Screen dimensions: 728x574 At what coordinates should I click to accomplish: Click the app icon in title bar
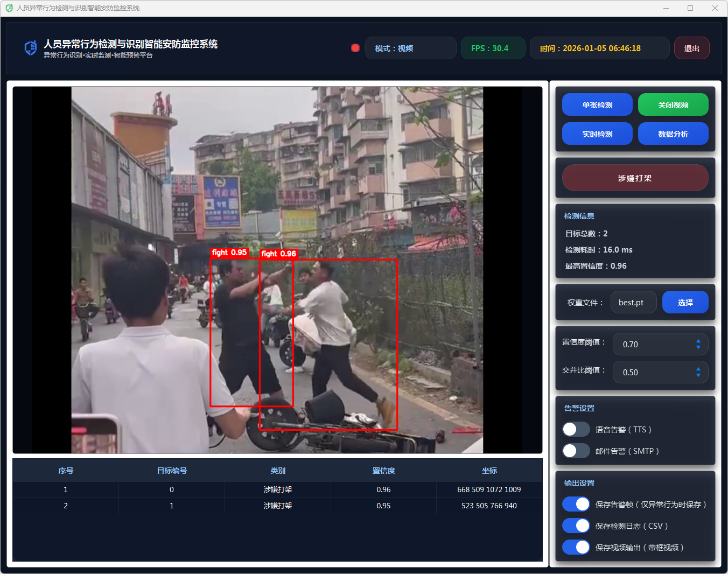[9, 8]
